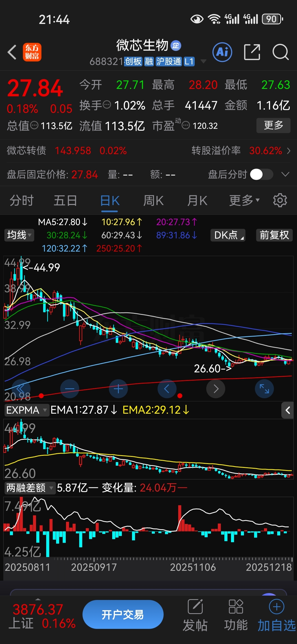297x644 pixels.
Task: Tap the Wi-Fi status icon
Action: (214, 19)
